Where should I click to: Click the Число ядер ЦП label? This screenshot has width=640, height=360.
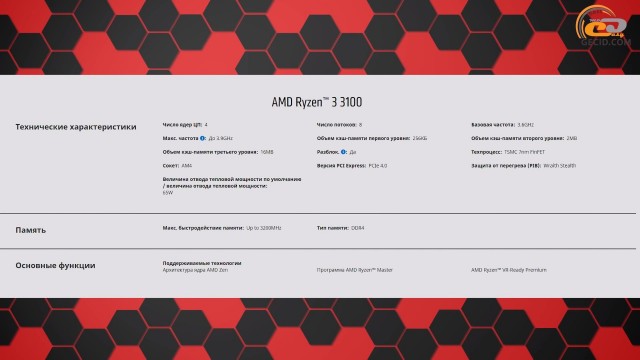182,124
